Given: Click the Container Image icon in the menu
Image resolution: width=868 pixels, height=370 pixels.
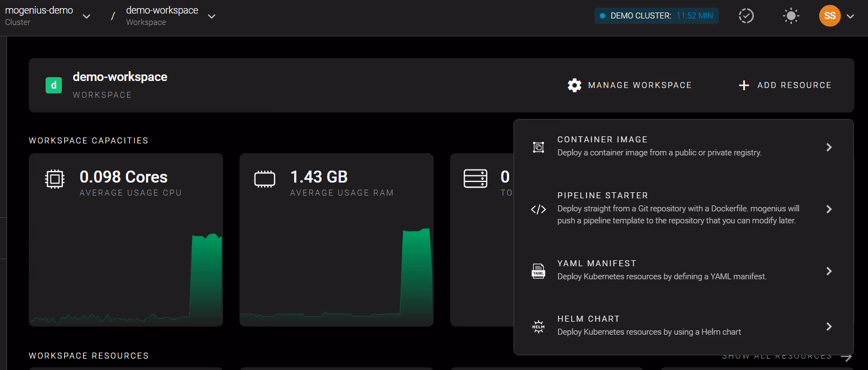Looking at the screenshot, I should 538,147.
